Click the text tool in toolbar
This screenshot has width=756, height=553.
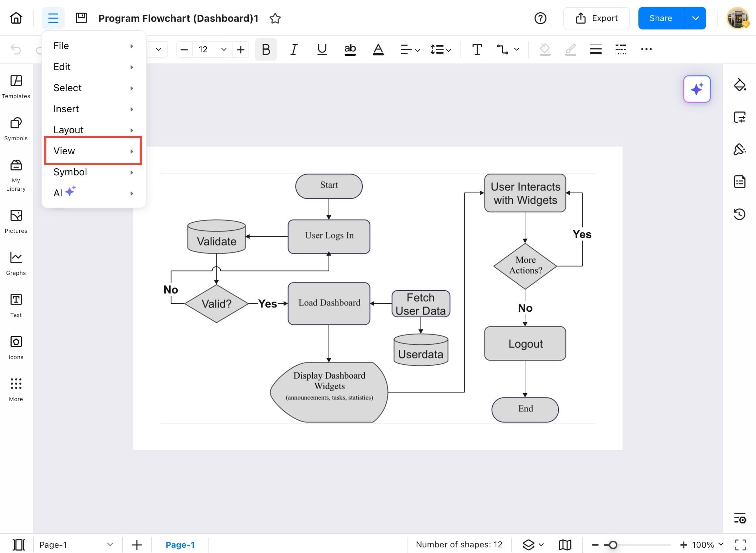click(477, 49)
